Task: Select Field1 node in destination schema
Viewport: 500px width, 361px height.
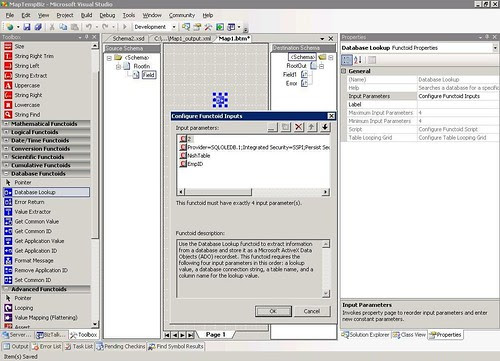Action: coord(289,75)
